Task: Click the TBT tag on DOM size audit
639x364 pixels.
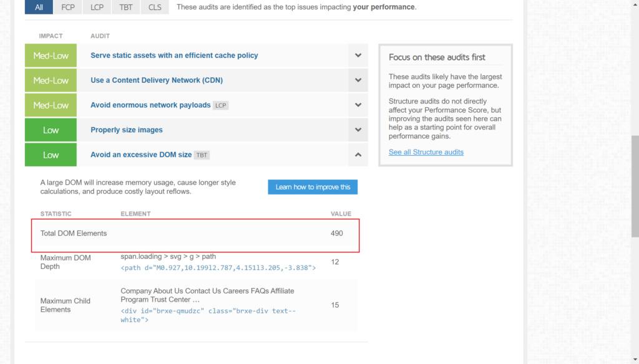Action: [x=202, y=155]
